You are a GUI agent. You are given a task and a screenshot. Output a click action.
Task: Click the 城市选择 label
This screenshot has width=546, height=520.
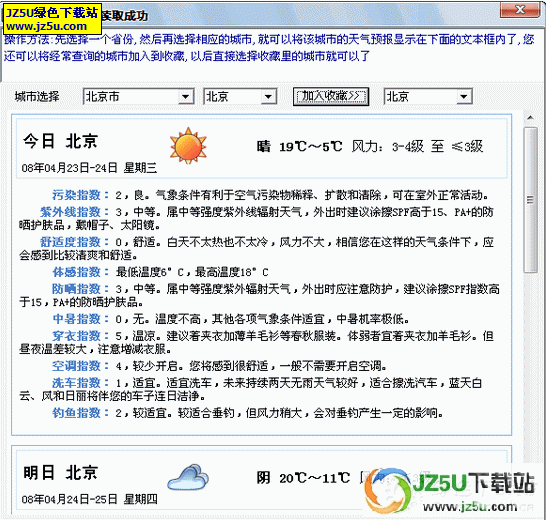pyautogui.click(x=37, y=96)
